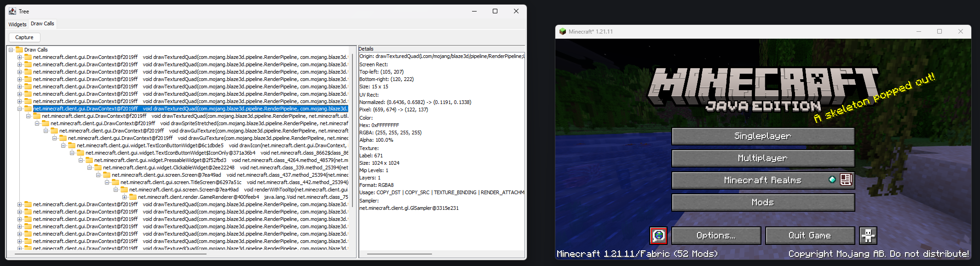Screen dimensions: 980x266
Task: Click folder icon of GameRenderer@400feeb4 row
Action: click(133, 197)
